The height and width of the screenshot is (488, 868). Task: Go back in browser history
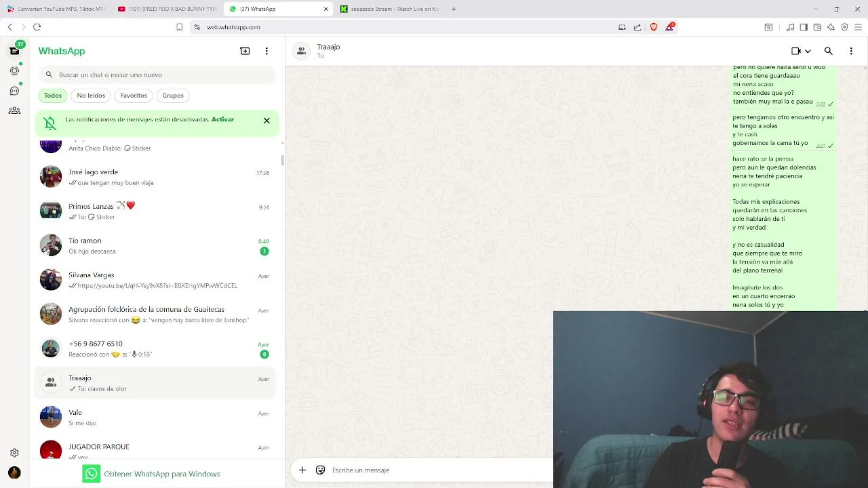click(9, 27)
